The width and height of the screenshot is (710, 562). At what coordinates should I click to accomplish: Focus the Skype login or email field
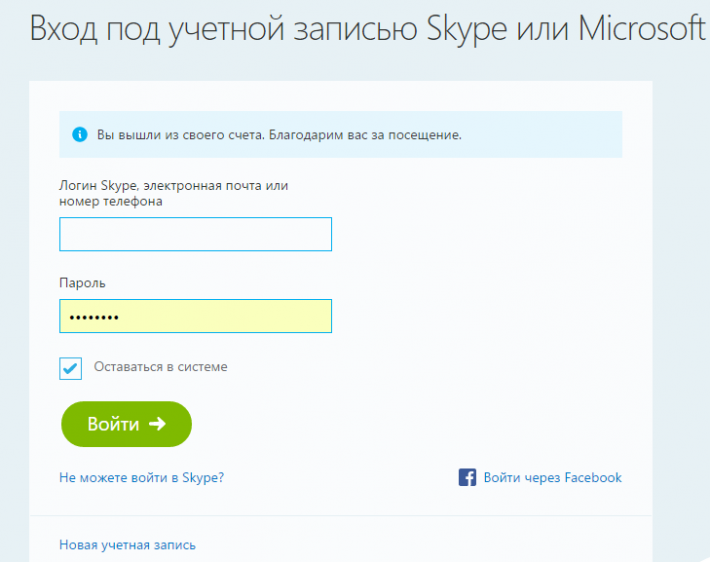pos(196,234)
